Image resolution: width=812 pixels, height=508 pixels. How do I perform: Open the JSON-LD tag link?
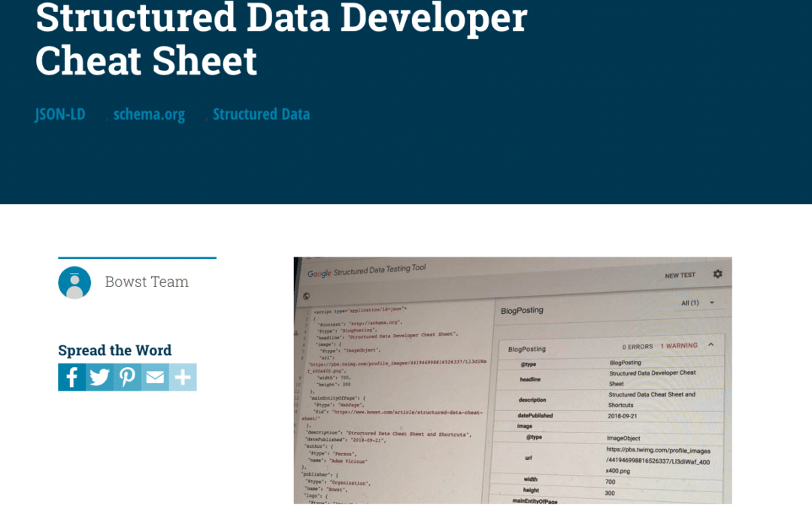pyautogui.click(x=60, y=114)
